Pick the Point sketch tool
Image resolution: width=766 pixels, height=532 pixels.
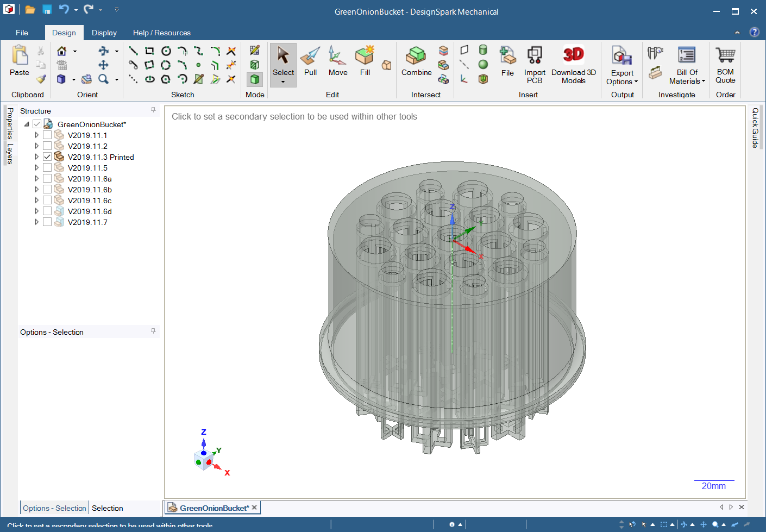199,65
